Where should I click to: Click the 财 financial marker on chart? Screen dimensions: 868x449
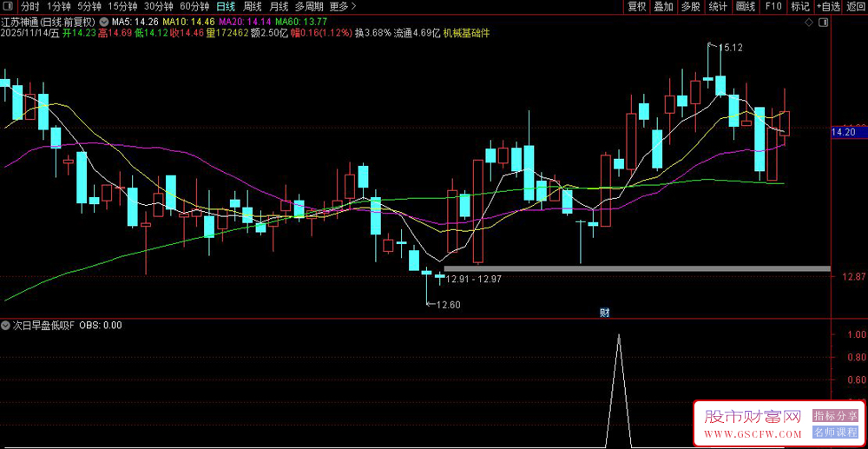click(x=605, y=312)
